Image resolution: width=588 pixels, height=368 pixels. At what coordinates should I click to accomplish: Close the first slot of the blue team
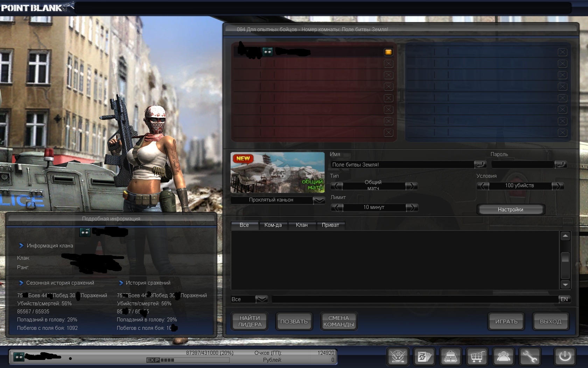(562, 52)
